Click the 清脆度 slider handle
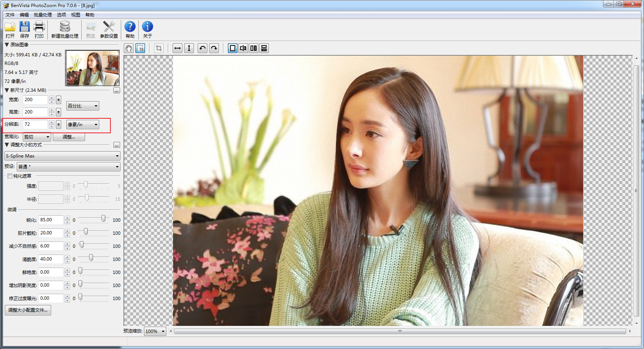The width and height of the screenshot is (644, 349). [91, 258]
